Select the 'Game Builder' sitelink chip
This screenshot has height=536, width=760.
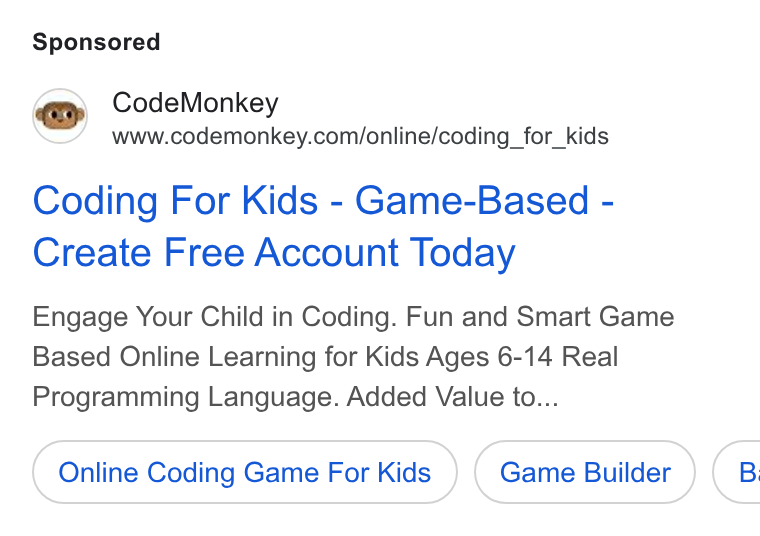tap(585, 472)
